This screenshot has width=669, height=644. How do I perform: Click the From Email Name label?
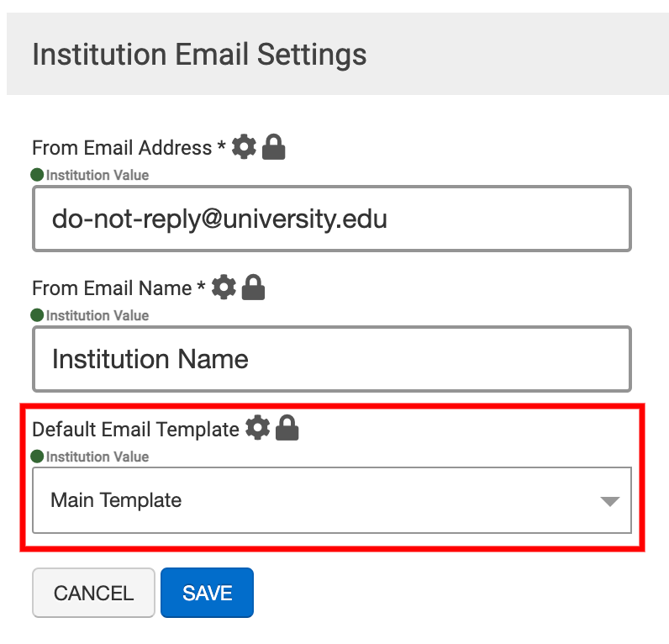click(112, 288)
